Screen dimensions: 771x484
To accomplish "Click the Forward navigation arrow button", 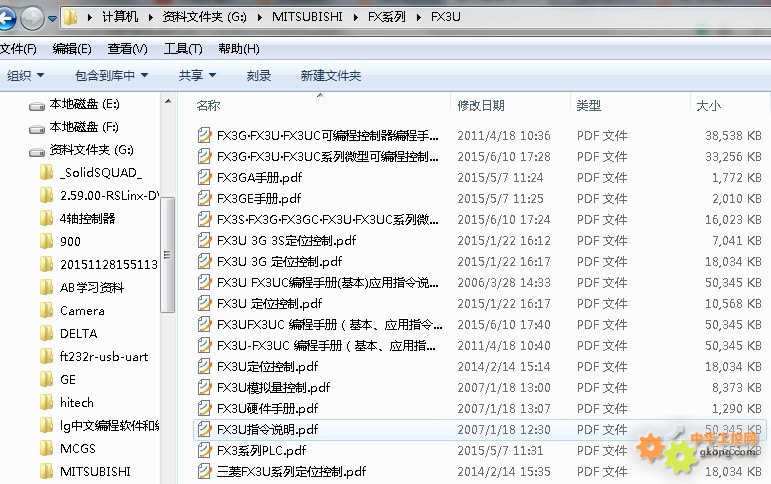I will click(x=32, y=19).
